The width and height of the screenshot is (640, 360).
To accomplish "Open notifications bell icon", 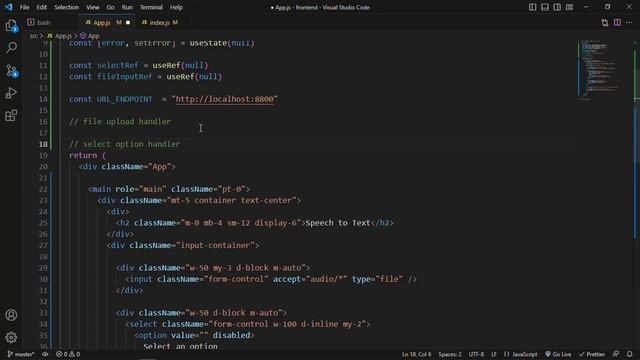I will (x=630, y=354).
